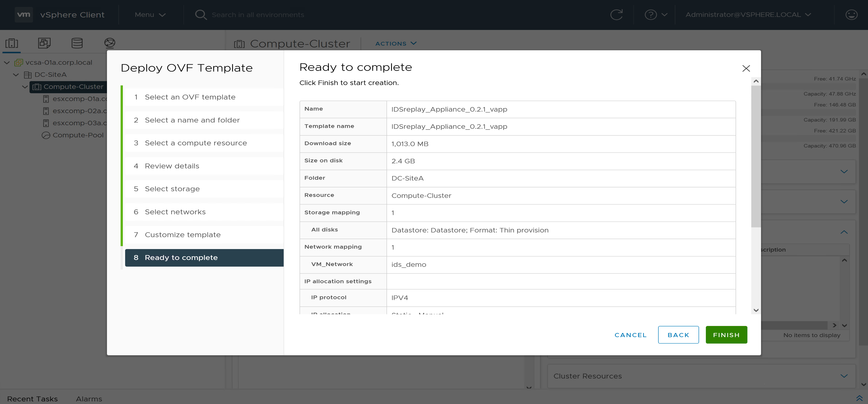Viewport: 868px width, 404px height.
Task: Select host esxcomp-03a in tree
Action: click(80, 123)
